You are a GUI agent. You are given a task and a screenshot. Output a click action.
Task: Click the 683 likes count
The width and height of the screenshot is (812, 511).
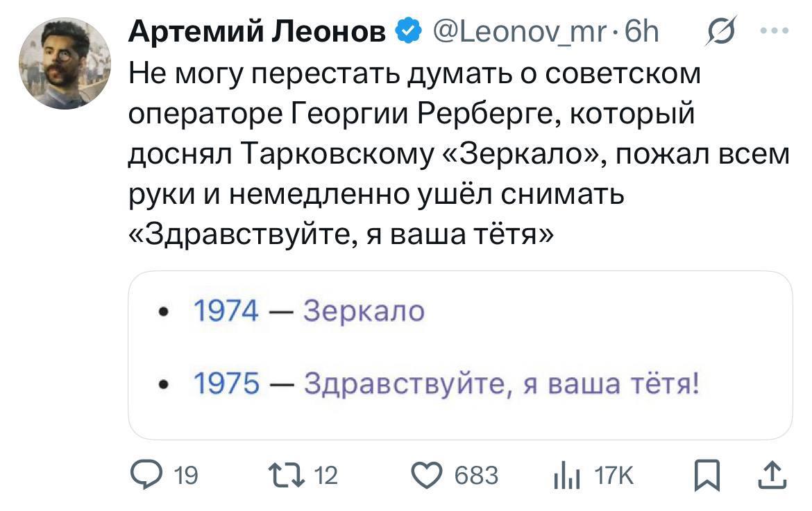pyautogui.click(x=476, y=476)
